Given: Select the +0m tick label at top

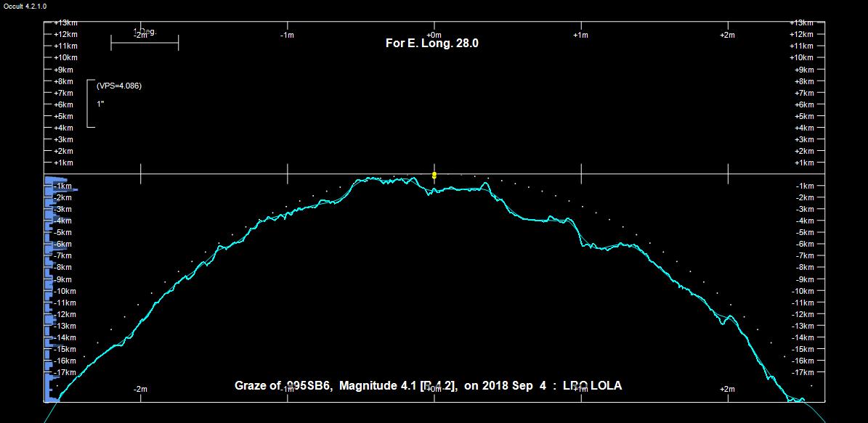Looking at the screenshot, I should pyautogui.click(x=434, y=35).
